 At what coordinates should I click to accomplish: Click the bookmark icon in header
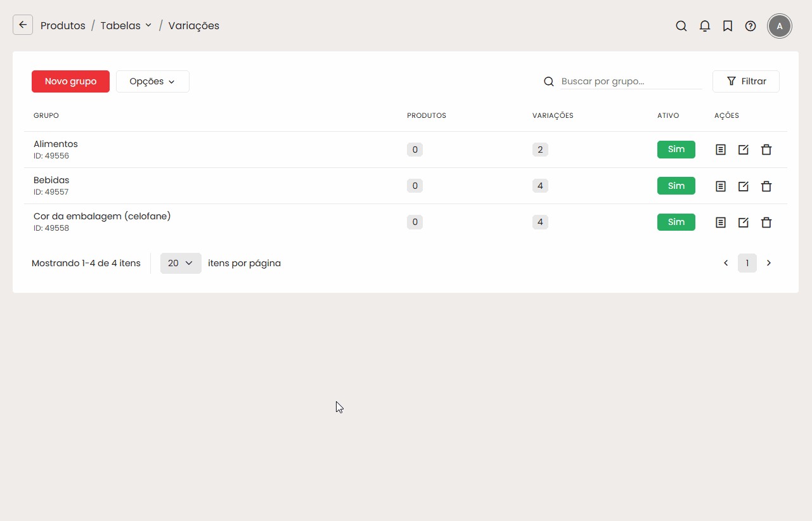point(728,26)
